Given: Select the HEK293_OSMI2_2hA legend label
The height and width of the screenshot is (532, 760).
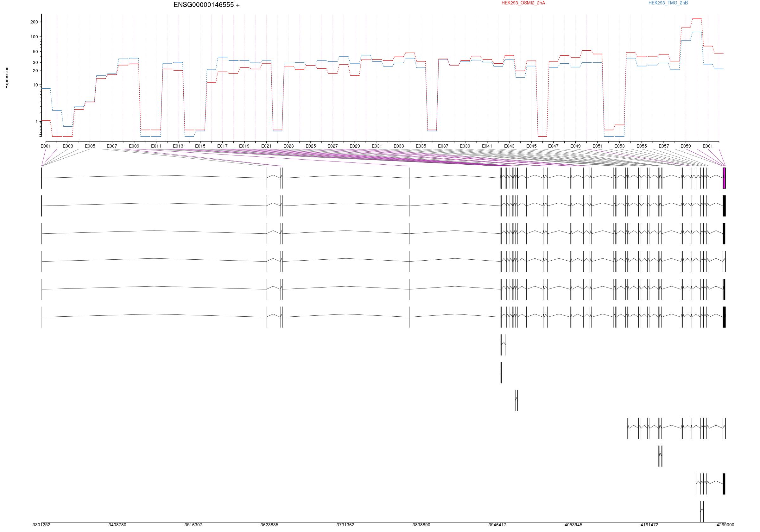Looking at the screenshot, I should [523, 3].
